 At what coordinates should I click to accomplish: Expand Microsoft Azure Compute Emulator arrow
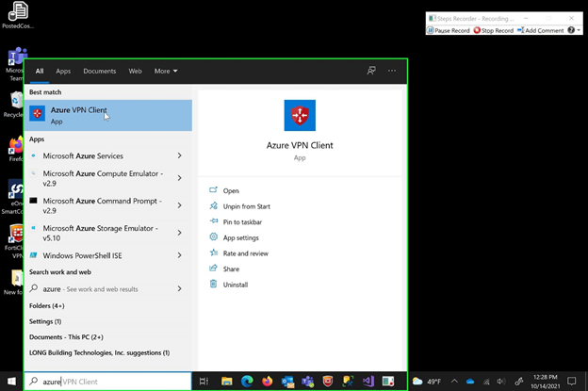(x=180, y=178)
